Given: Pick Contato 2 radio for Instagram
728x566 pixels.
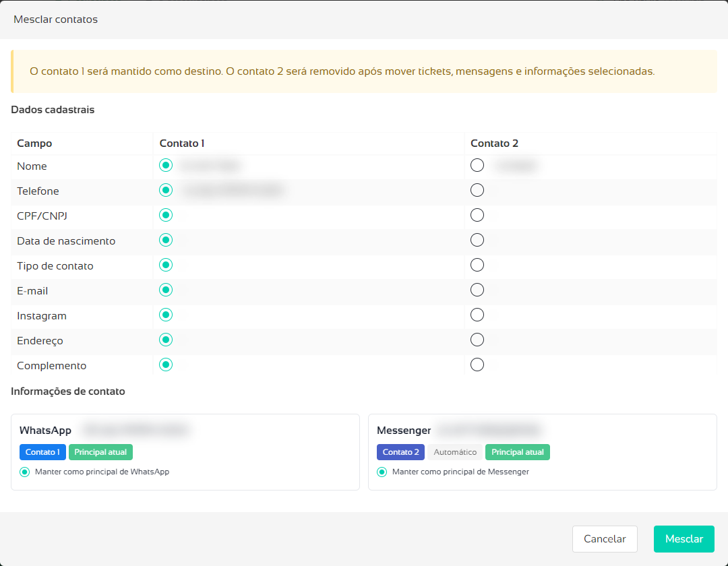Looking at the screenshot, I should [477, 315].
